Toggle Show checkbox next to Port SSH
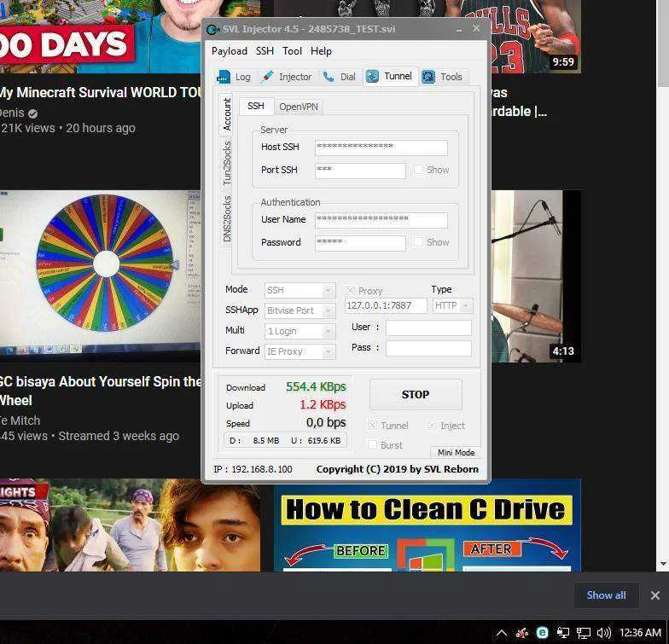 pos(418,170)
